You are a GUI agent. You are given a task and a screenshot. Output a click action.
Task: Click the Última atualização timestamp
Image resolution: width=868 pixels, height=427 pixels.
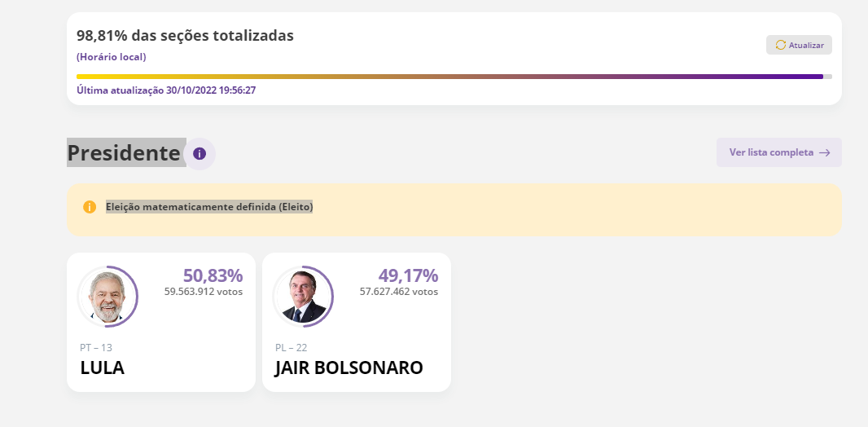point(166,90)
